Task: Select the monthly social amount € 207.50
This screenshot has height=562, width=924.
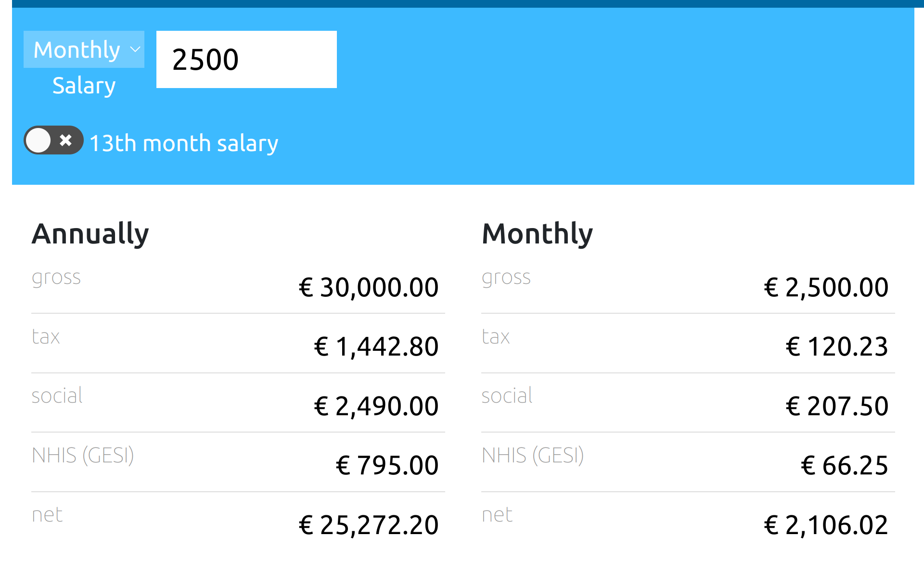Action: coord(837,406)
